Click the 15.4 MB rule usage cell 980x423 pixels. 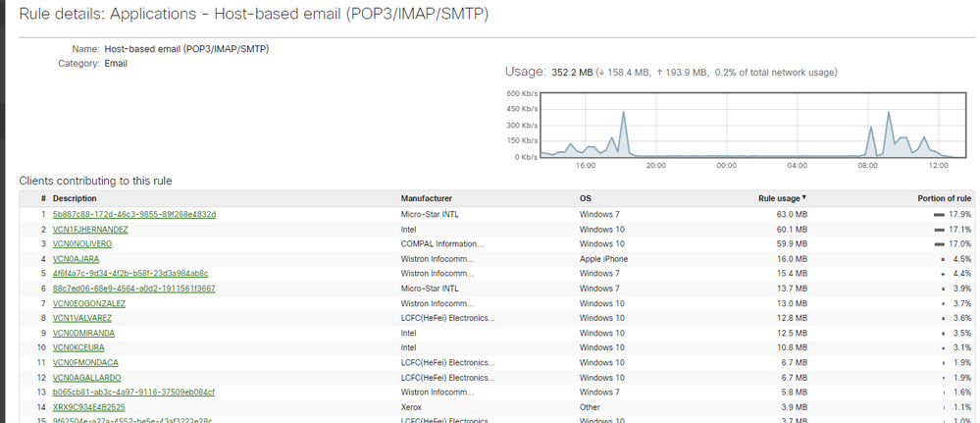pos(794,274)
